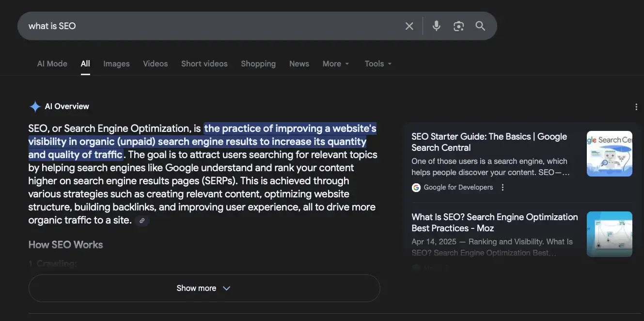Click the source link chip after the paragraph
The width and height of the screenshot is (644, 321).
[x=142, y=221]
